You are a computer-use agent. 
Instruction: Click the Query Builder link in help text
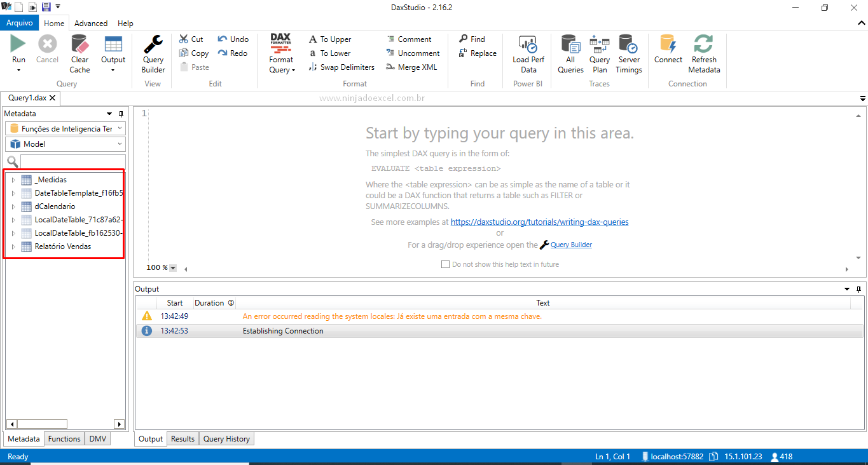click(571, 245)
